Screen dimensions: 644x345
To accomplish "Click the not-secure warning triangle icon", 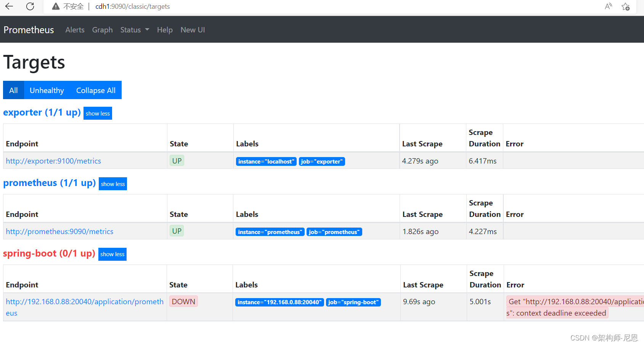I will (x=56, y=6).
